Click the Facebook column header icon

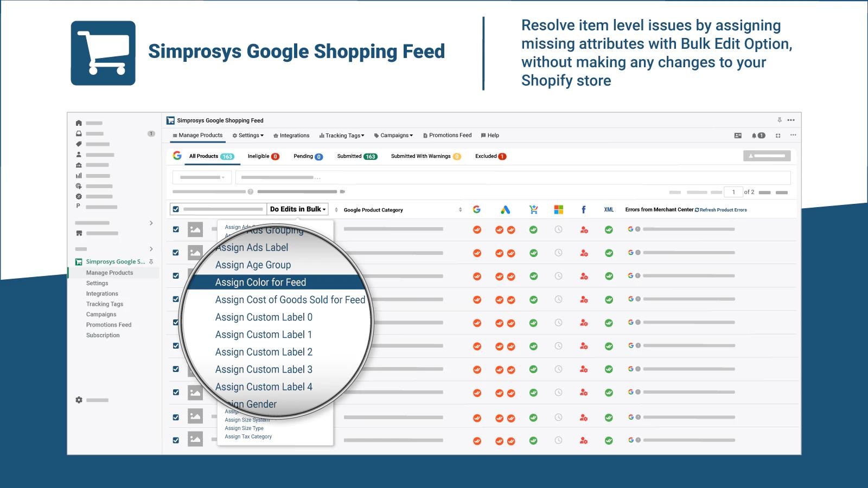pyautogui.click(x=583, y=210)
